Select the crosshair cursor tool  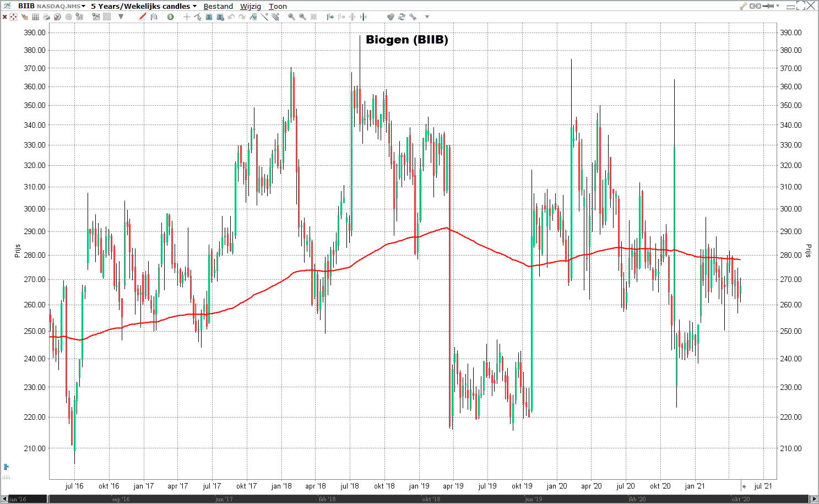coord(187,17)
